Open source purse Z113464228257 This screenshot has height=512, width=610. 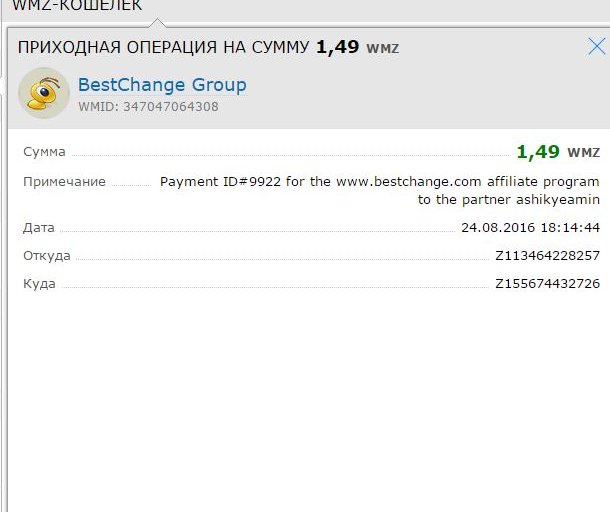coord(547,256)
